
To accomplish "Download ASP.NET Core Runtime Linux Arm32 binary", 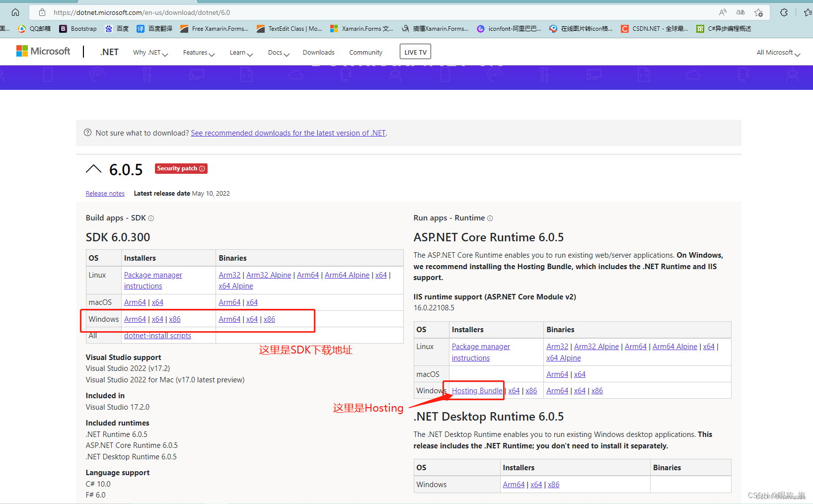I will coord(557,347).
